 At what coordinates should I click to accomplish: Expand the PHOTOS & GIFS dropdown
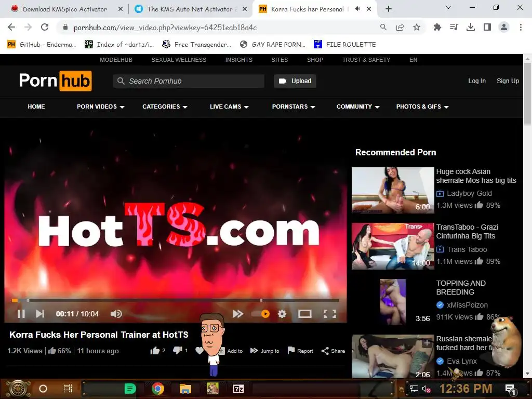422,107
